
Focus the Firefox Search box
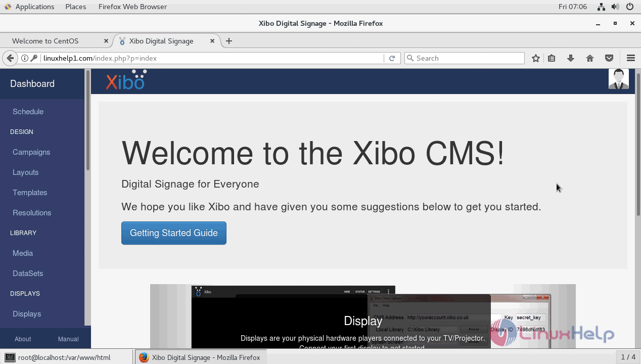[x=465, y=58]
